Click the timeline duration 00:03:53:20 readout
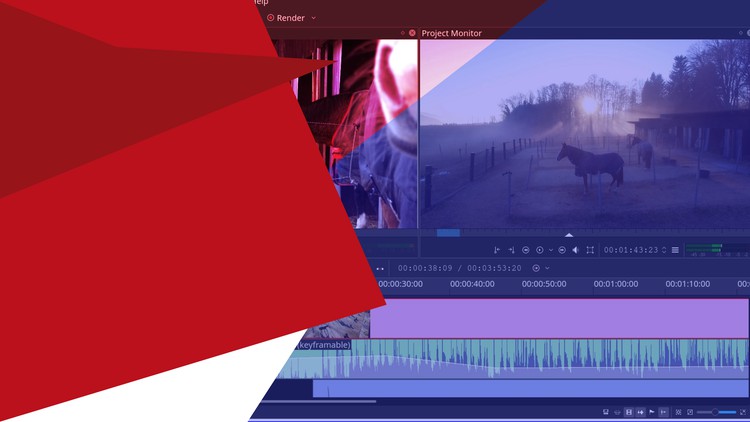The image size is (750, 422). [x=494, y=268]
